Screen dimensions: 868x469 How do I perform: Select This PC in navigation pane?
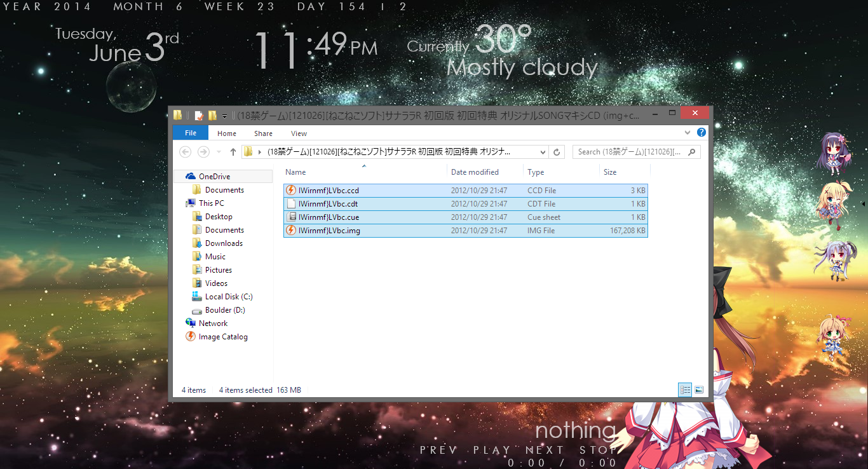click(211, 203)
